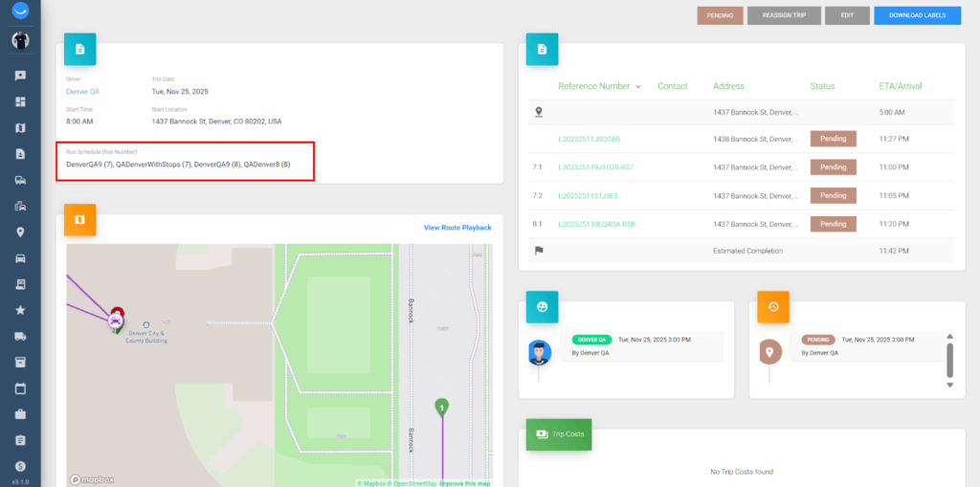Open reference L20252511STJ3F5
Screen dimensions: 980x487
pyautogui.click(x=589, y=196)
